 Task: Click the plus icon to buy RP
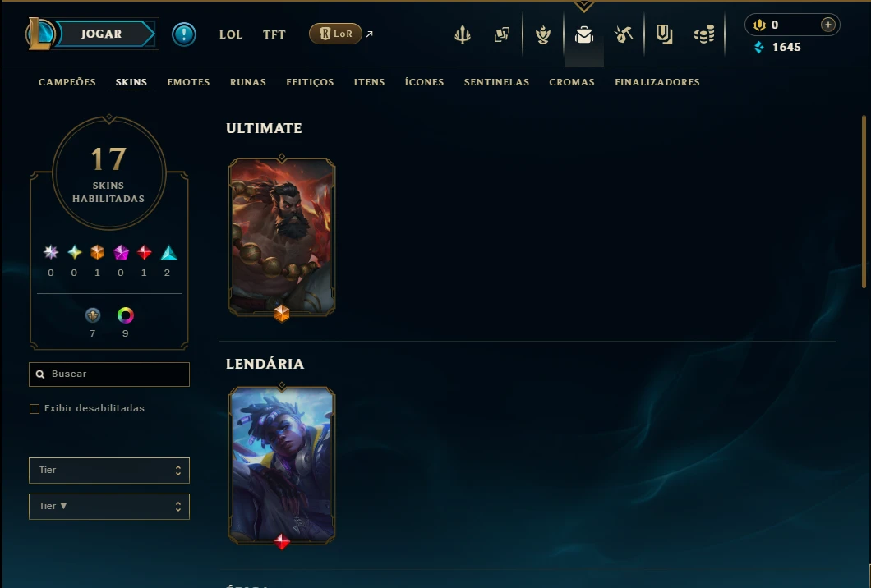click(827, 25)
